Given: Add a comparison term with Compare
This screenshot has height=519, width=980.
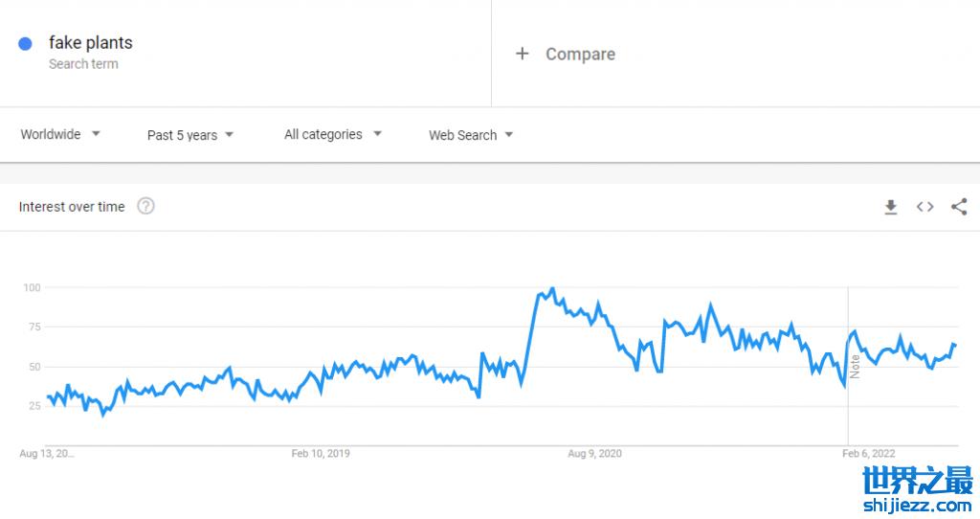Looking at the screenshot, I should (566, 55).
